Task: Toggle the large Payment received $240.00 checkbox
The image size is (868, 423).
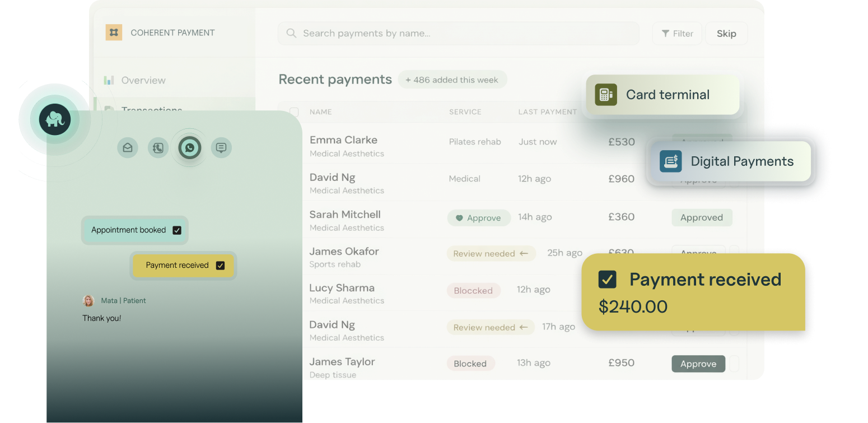Action: coord(608,279)
